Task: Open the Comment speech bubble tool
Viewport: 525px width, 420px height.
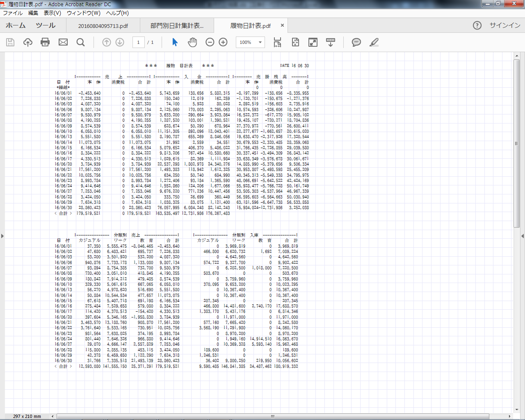Action: 356,42
